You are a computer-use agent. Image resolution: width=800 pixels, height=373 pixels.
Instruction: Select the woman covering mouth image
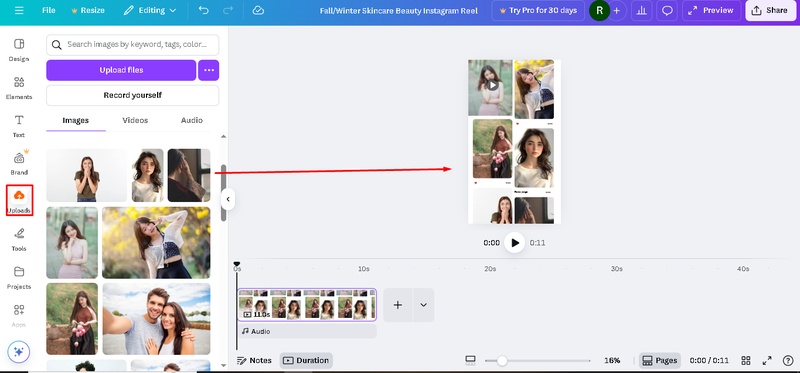tap(87, 175)
